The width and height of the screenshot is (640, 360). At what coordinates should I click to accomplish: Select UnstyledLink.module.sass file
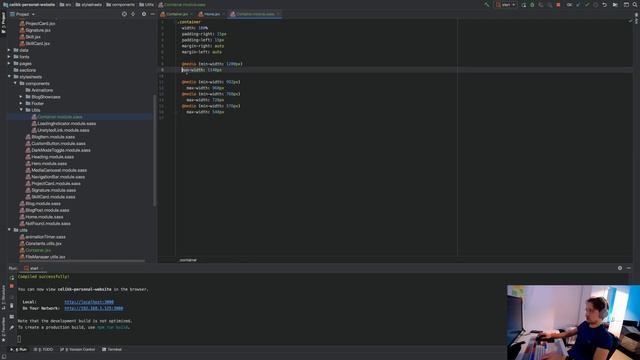click(x=60, y=130)
